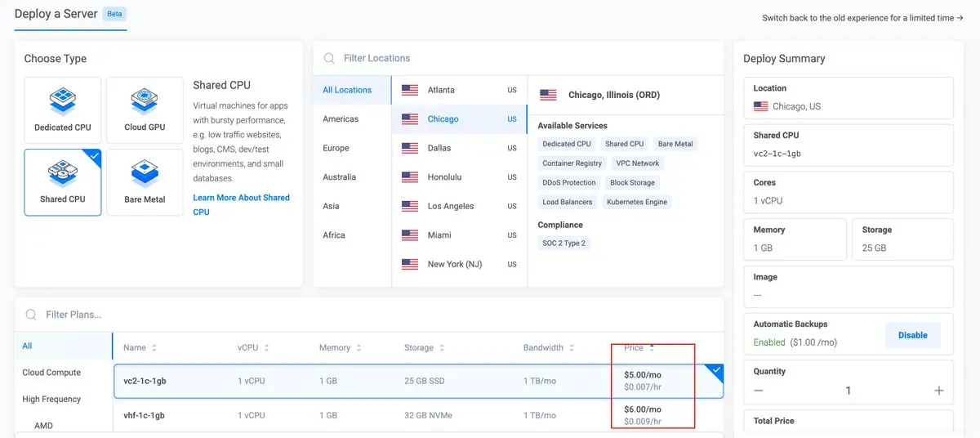Select the Bare Metal server type
This screenshot has width=980, height=438.
coord(145,181)
